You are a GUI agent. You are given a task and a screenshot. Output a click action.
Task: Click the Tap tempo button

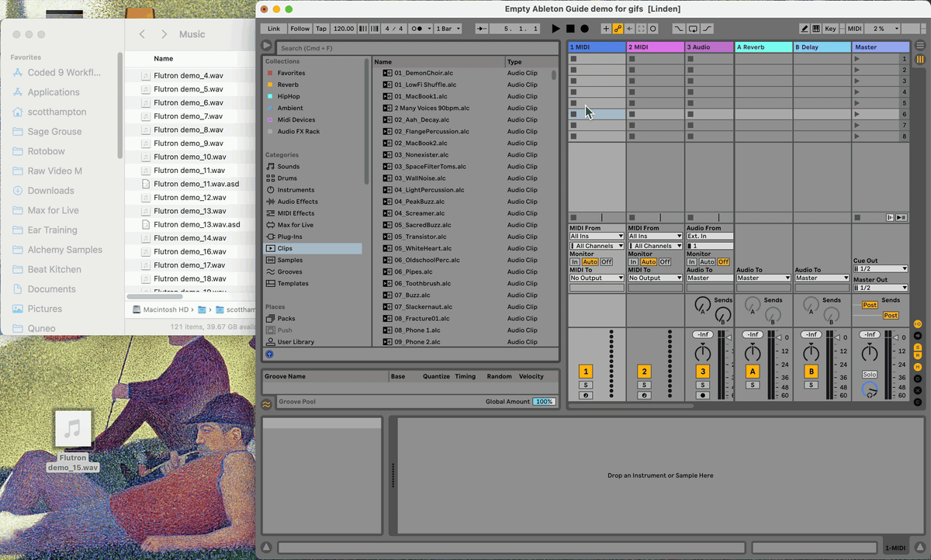coord(321,29)
